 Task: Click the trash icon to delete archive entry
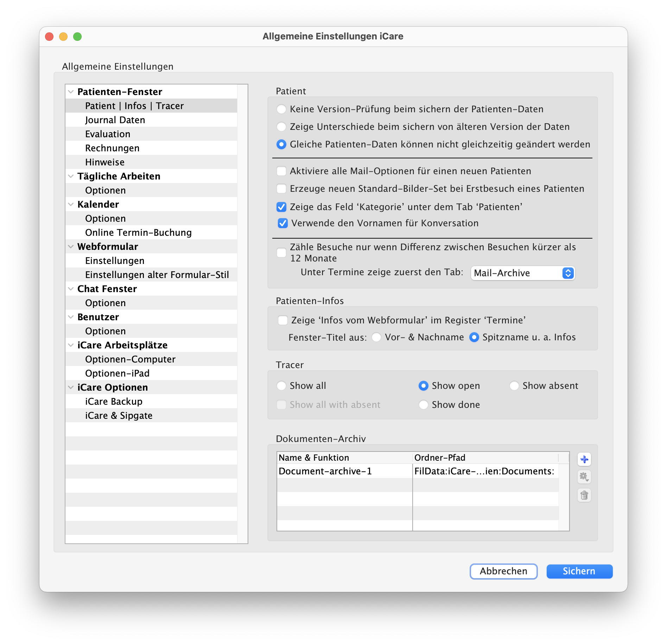click(x=584, y=495)
